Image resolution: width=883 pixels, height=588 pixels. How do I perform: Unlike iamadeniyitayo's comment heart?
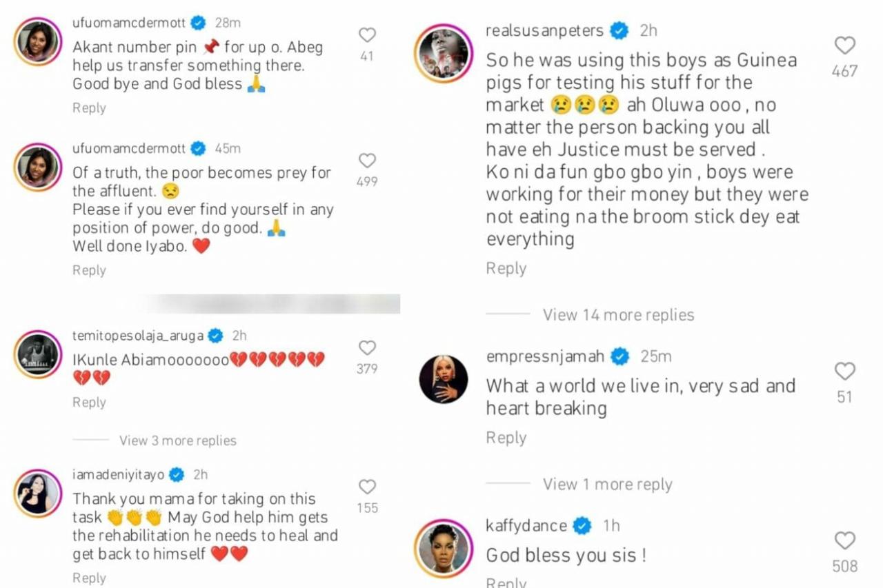coord(367,487)
